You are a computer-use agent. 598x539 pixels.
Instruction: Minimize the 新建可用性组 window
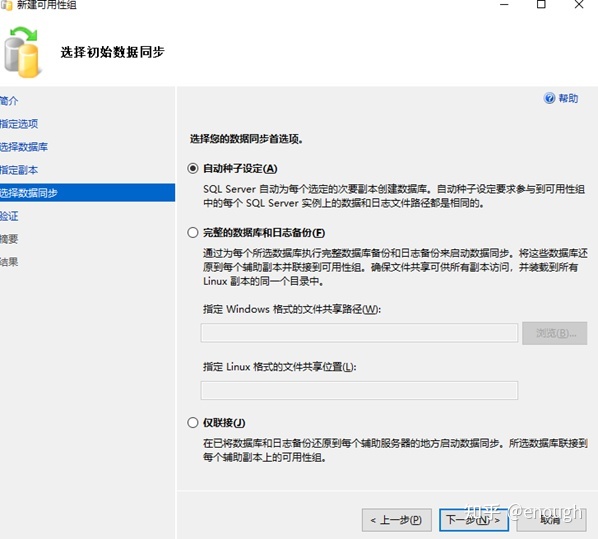tap(504, 4)
